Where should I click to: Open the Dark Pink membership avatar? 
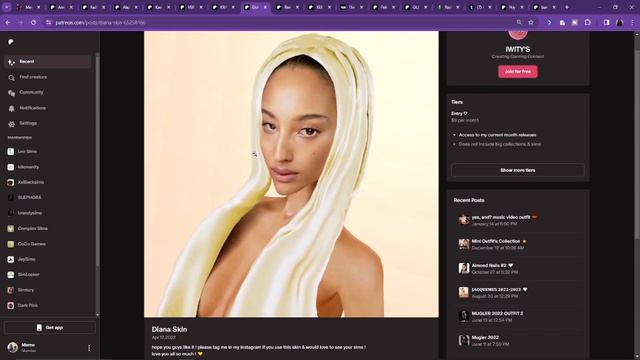(x=11, y=306)
